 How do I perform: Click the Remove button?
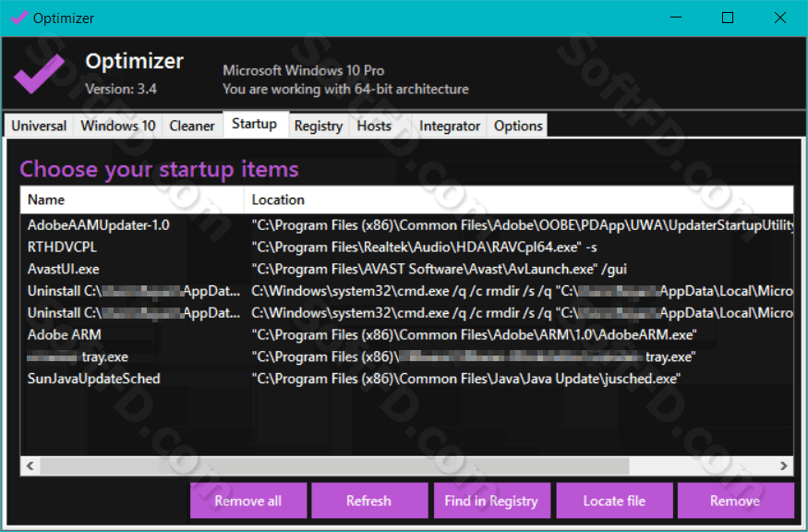(x=735, y=501)
